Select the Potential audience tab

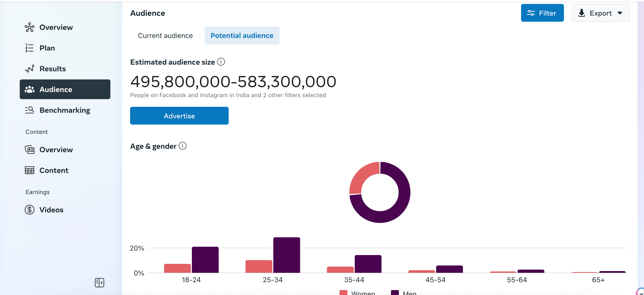[x=242, y=36]
